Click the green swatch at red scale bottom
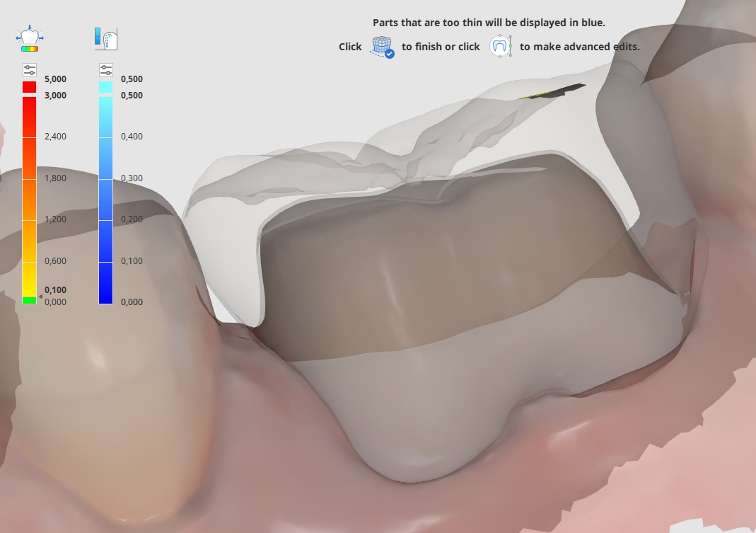Viewport: 756px width, 533px height. (x=29, y=300)
